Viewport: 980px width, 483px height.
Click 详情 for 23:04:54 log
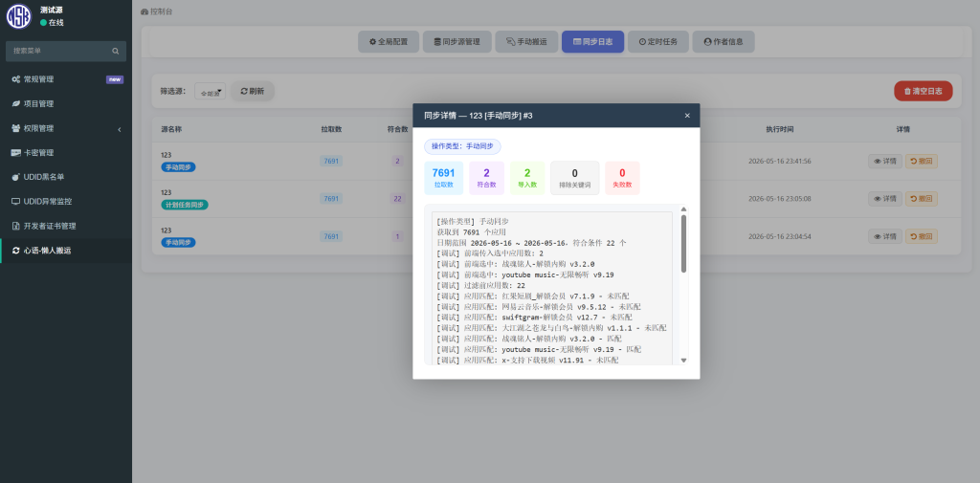(x=885, y=236)
